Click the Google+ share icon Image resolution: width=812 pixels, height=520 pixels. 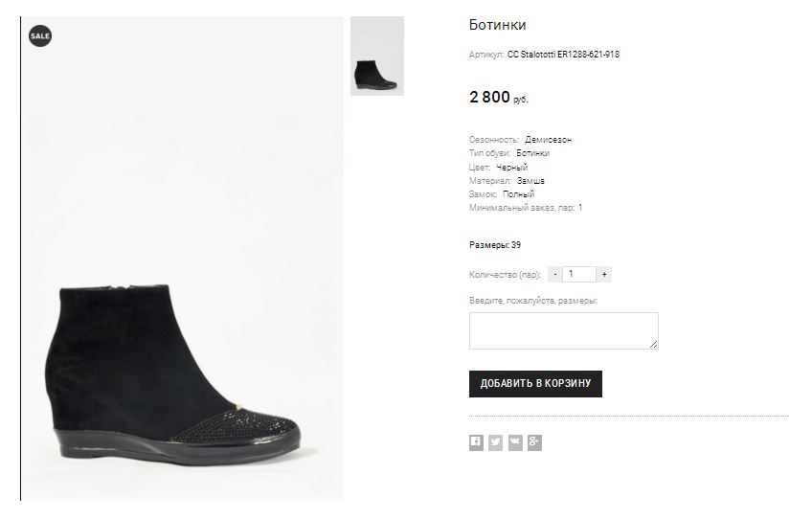click(534, 442)
